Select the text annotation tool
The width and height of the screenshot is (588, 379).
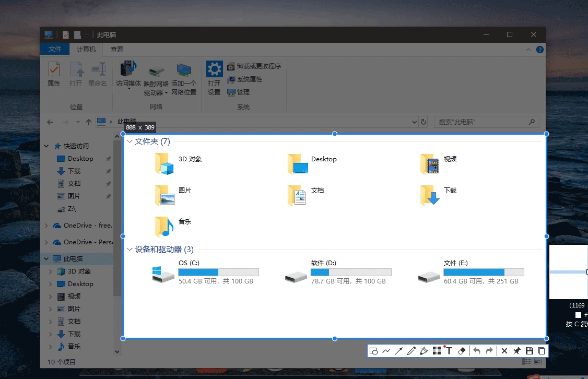click(449, 351)
